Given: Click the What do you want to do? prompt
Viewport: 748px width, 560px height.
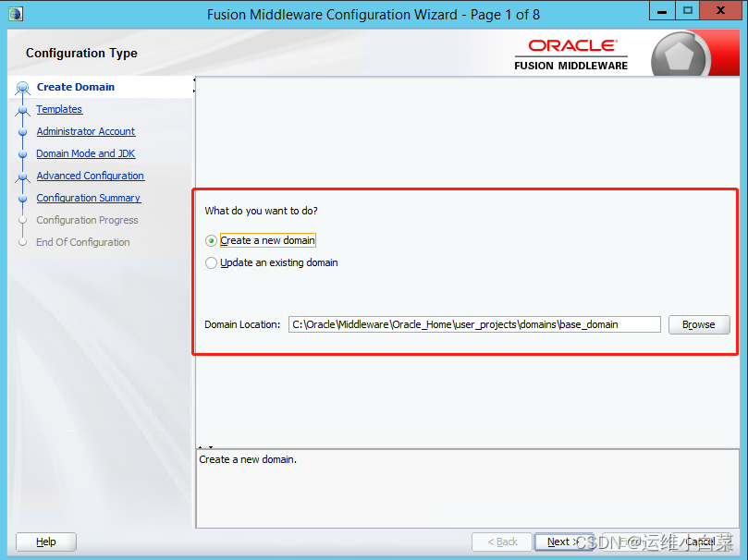Looking at the screenshot, I should 261,211.
